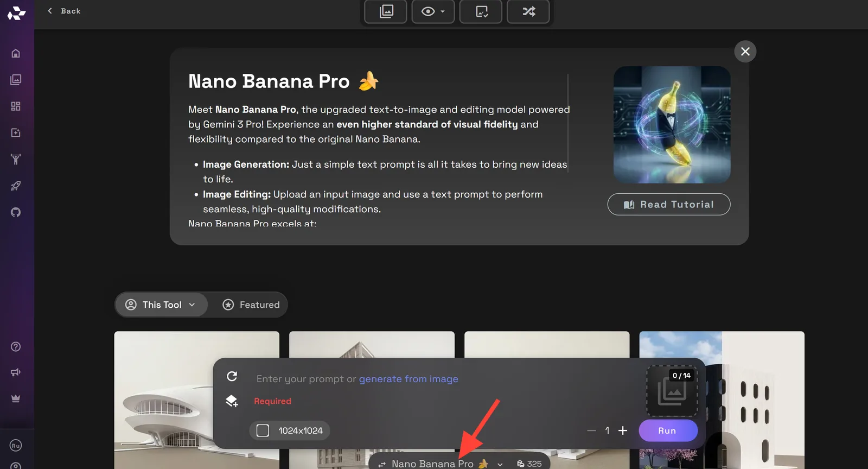Open the image gallery in the sidebar
Viewport: 868px width, 469px height.
[x=16, y=80]
